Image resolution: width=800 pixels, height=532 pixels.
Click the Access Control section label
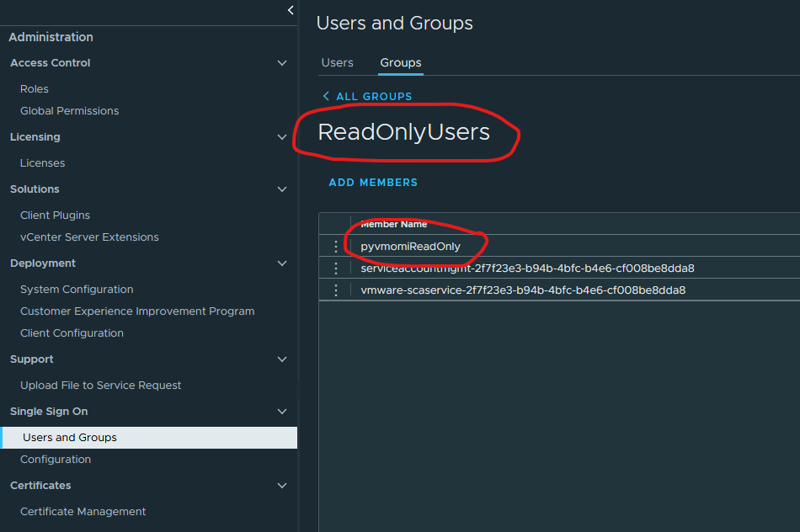(x=50, y=63)
